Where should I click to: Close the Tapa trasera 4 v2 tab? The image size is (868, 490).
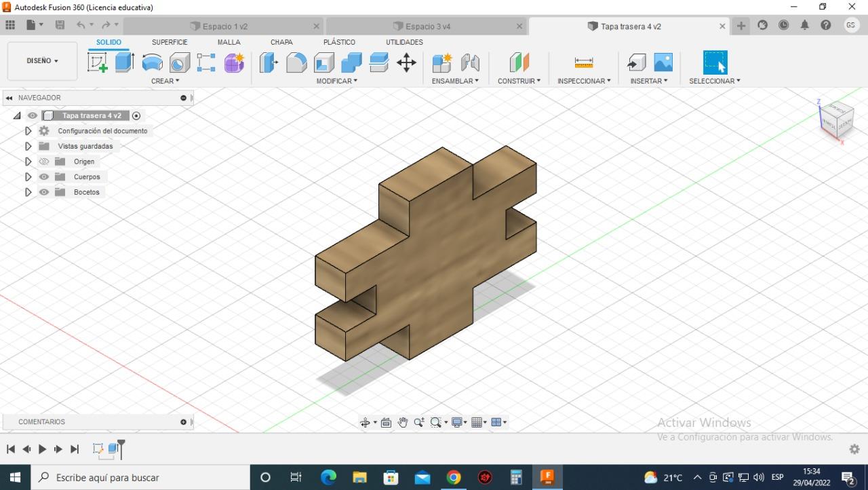pos(722,26)
